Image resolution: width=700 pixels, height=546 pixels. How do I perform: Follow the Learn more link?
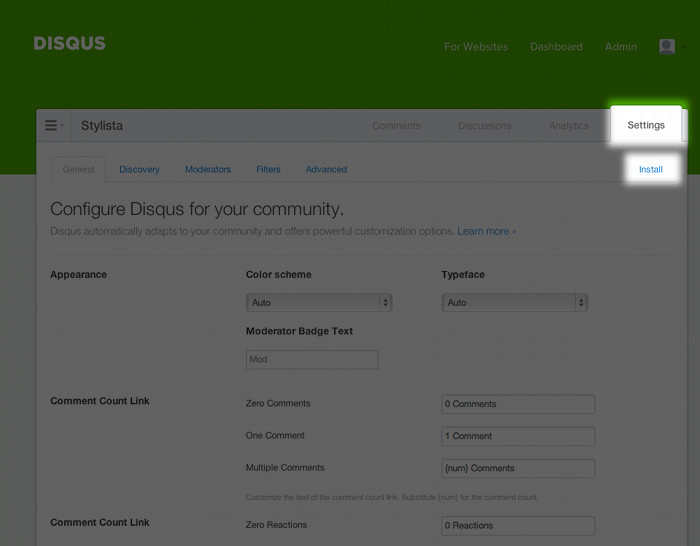point(487,231)
